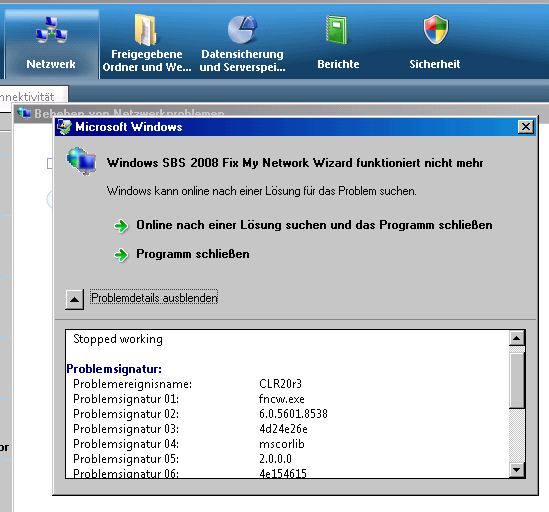
Task: Open Freigegebene Ordner folder icon
Action: [145, 30]
